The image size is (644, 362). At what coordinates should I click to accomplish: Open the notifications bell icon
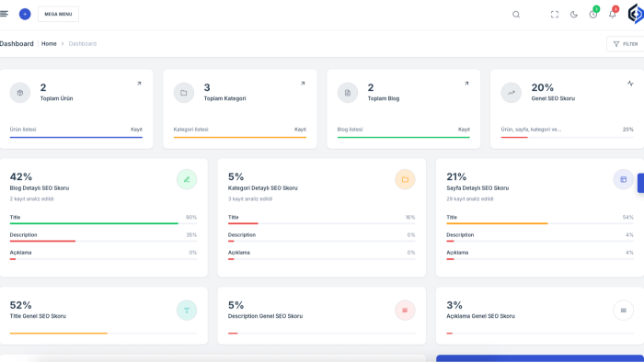(613, 14)
